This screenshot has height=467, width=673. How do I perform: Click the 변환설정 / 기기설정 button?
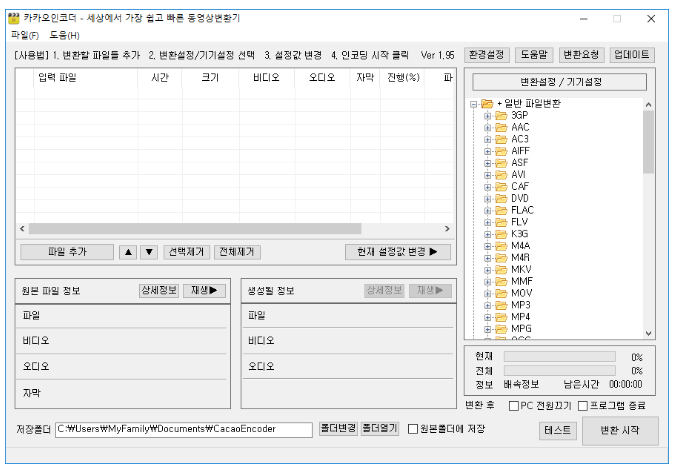point(559,82)
